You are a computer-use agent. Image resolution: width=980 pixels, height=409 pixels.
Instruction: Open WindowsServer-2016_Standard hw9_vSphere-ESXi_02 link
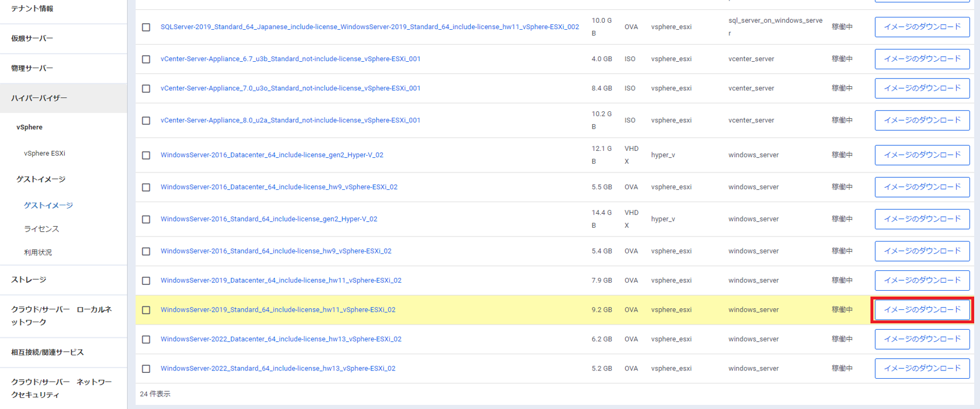pyautogui.click(x=276, y=251)
